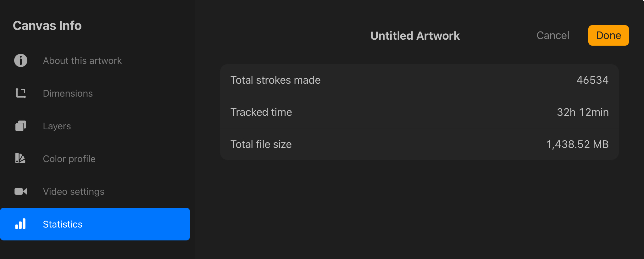
Task: Click the Statistics bar chart icon
Action: [x=20, y=224]
